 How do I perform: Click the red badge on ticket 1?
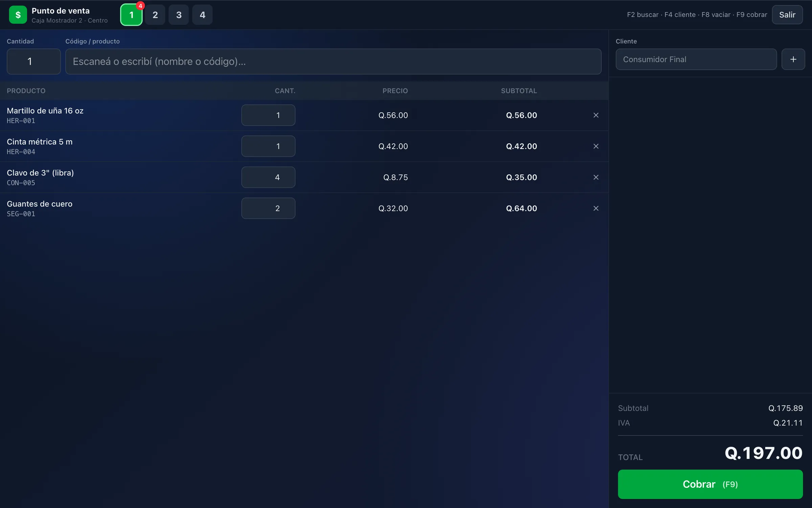click(140, 6)
